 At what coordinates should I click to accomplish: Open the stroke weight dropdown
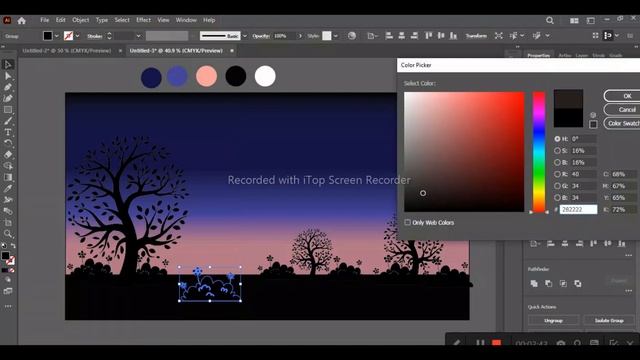138,36
